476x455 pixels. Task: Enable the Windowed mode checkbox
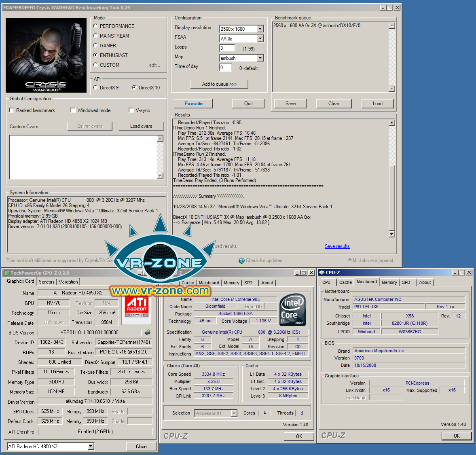[x=73, y=110]
